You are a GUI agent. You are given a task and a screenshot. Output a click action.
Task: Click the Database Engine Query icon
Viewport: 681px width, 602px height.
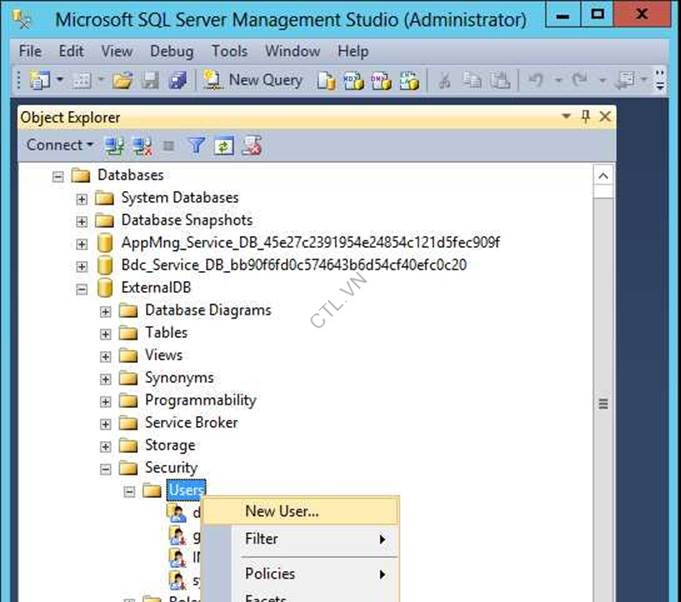(x=326, y=81)
